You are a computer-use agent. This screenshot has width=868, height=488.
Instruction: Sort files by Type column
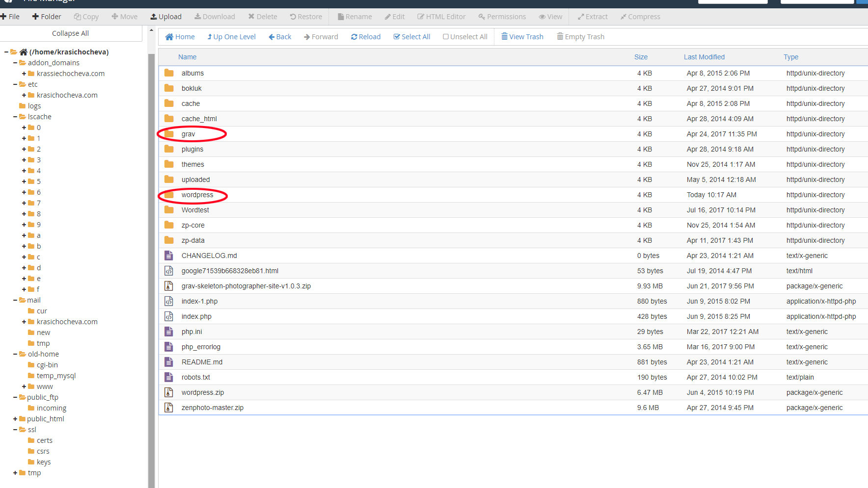coord(791,57)
